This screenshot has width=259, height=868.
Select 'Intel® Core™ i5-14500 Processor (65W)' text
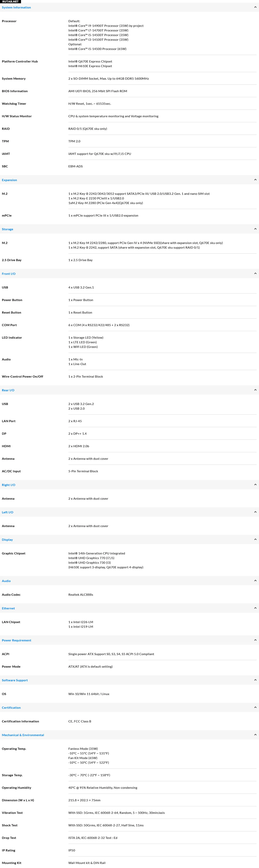coord(97,49)
